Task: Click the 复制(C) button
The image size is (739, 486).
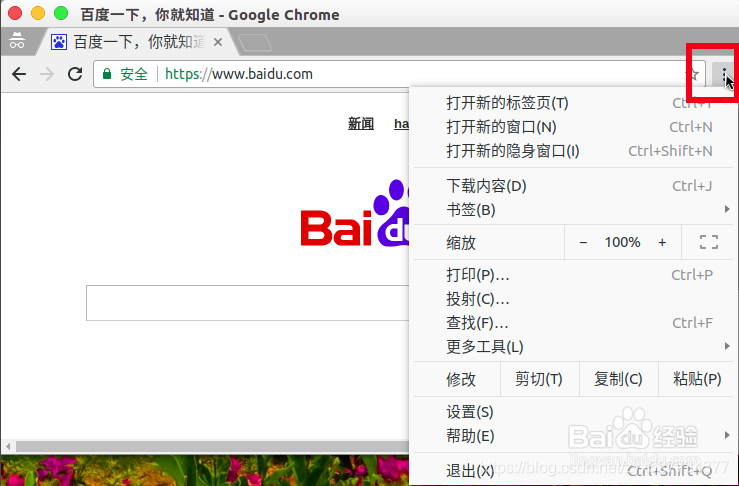Action: tap(618, 379)
